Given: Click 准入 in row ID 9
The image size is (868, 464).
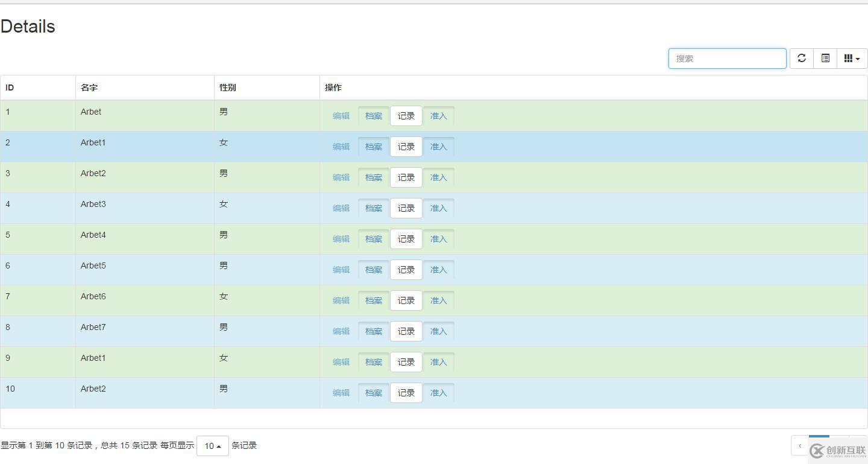Looking at the screenshot, I should coord(439,362).
